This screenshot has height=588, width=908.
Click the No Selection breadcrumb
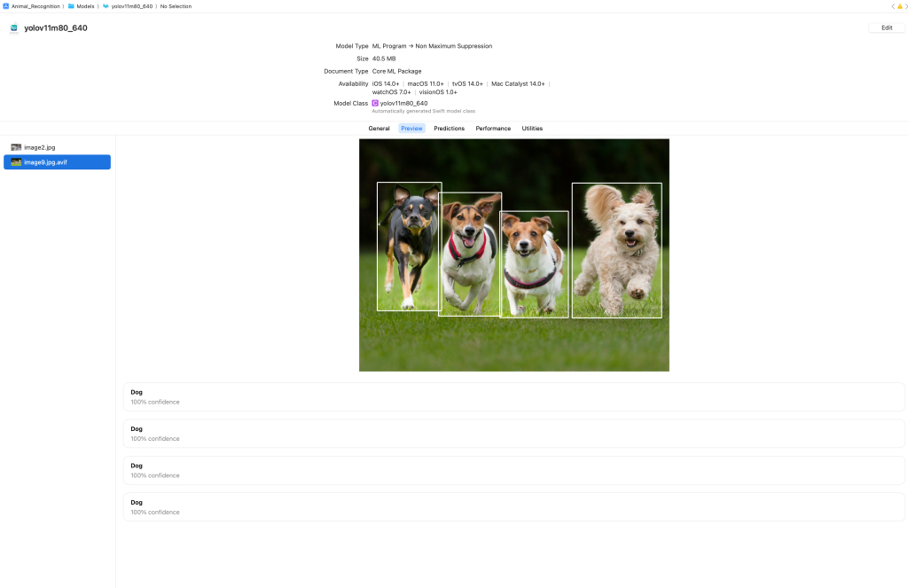[176, 6]
